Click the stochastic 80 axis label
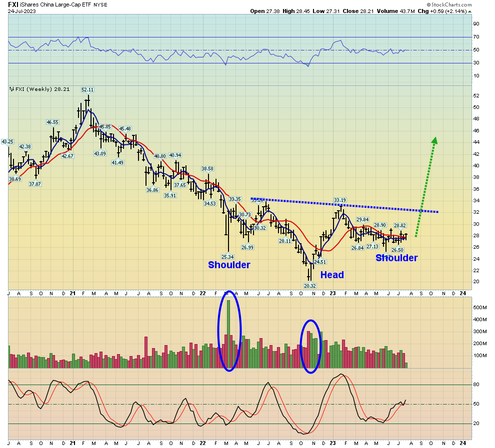 pyautogui.click(x=476, y=384)
